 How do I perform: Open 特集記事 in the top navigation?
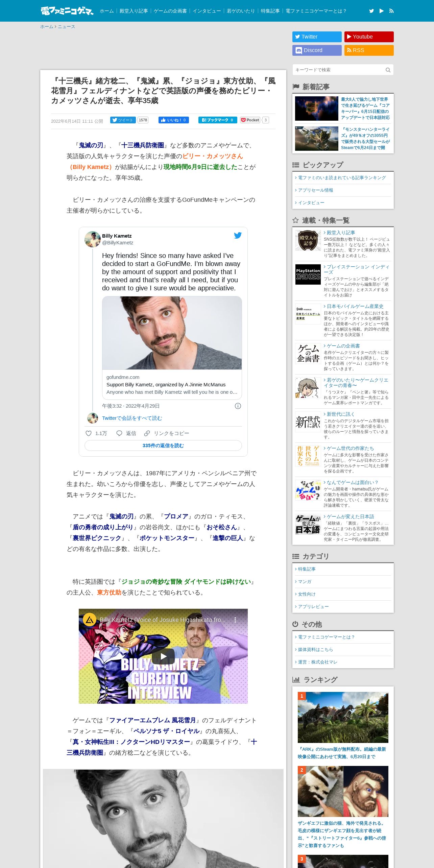coord(270,11)
